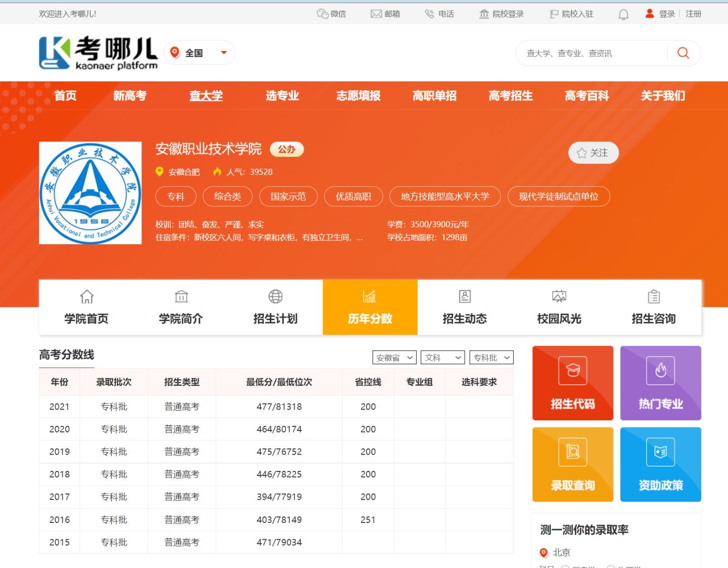Open the 安徽省 province dropdown
Image resolution: width=728 pixels, height=568 pixels.
pos(394,358)
